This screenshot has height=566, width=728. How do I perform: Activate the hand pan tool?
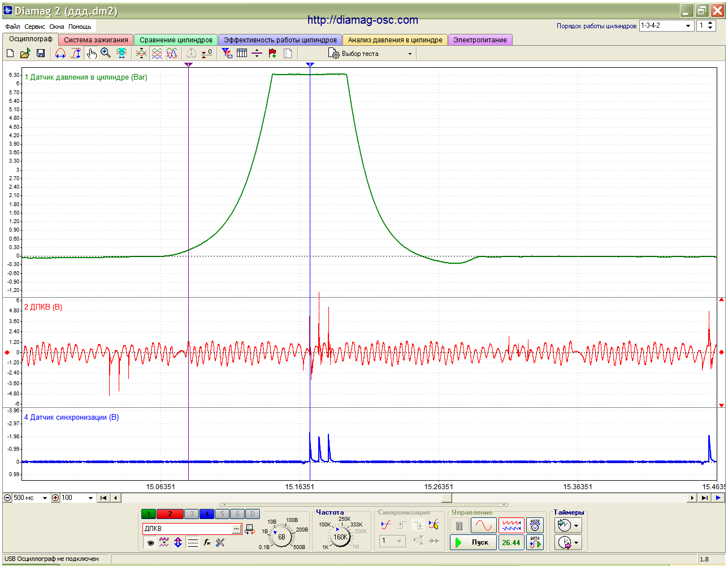tap(92, 53)
